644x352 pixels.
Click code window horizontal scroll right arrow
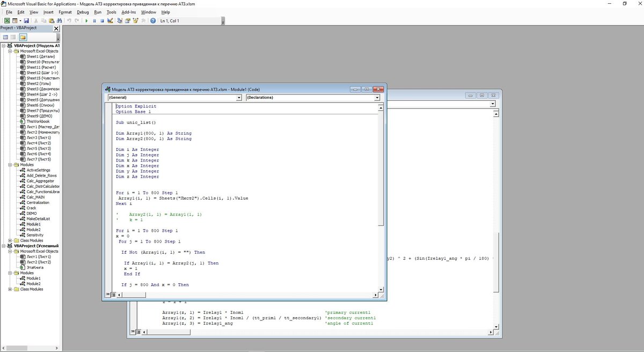tap(375, 295)
